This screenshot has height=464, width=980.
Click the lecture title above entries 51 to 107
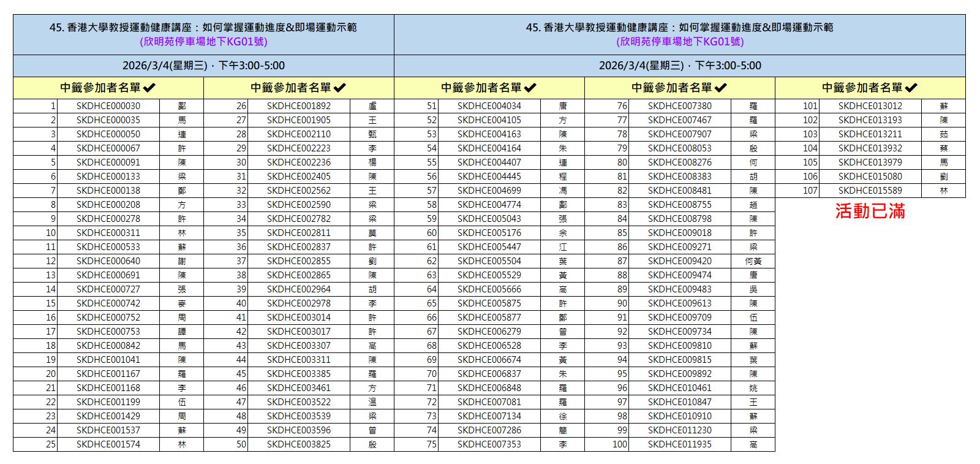point(680,28)
